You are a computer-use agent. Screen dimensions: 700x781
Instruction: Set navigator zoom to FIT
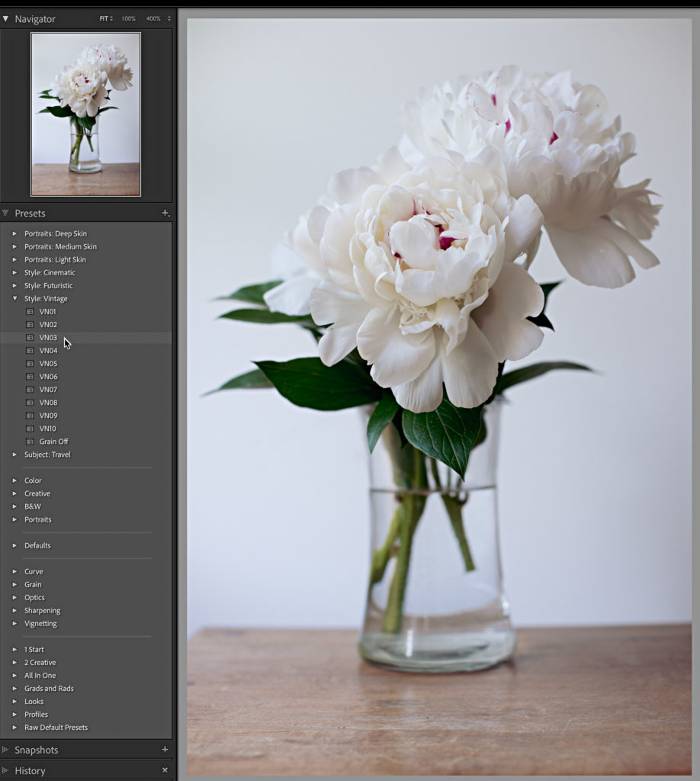point(104,18)
